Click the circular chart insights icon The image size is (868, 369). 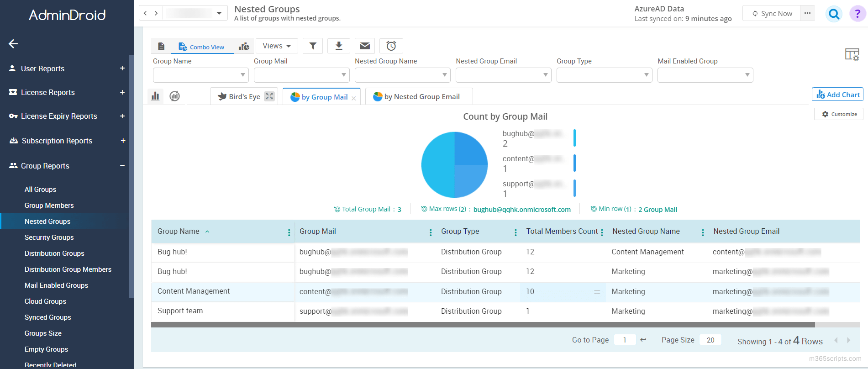[x=174, y=96]
